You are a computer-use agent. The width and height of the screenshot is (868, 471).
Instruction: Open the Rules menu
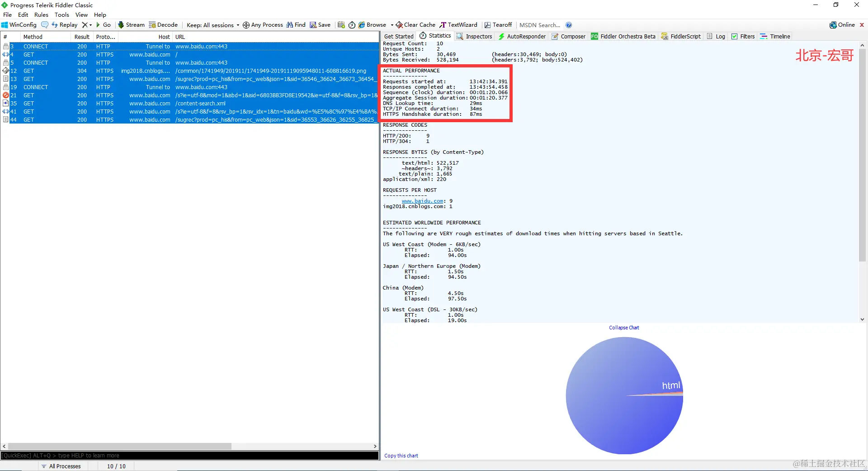41,14
